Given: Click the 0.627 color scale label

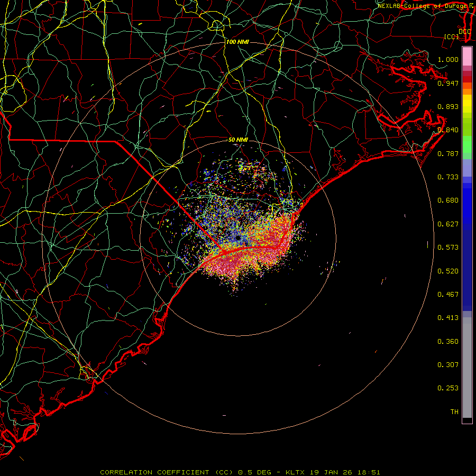Looking at the screenshot, I should point(448,224).
